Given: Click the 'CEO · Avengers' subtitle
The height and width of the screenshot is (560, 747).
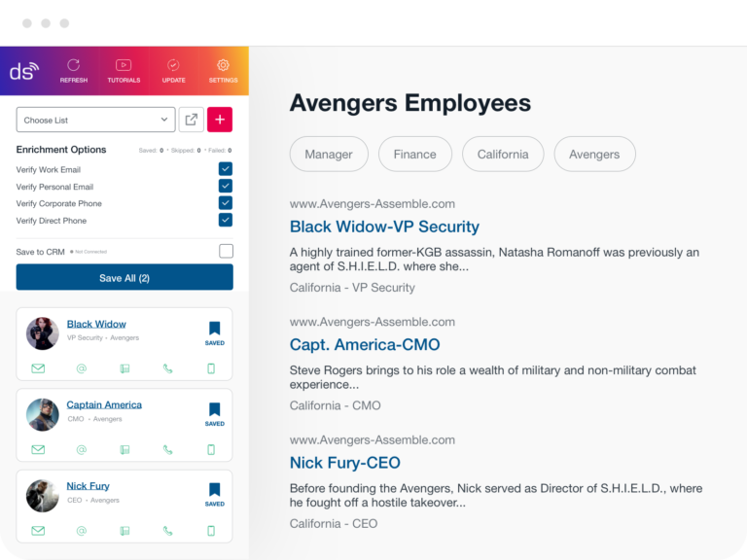Looking at the screenshot, I should click(93, 500).
